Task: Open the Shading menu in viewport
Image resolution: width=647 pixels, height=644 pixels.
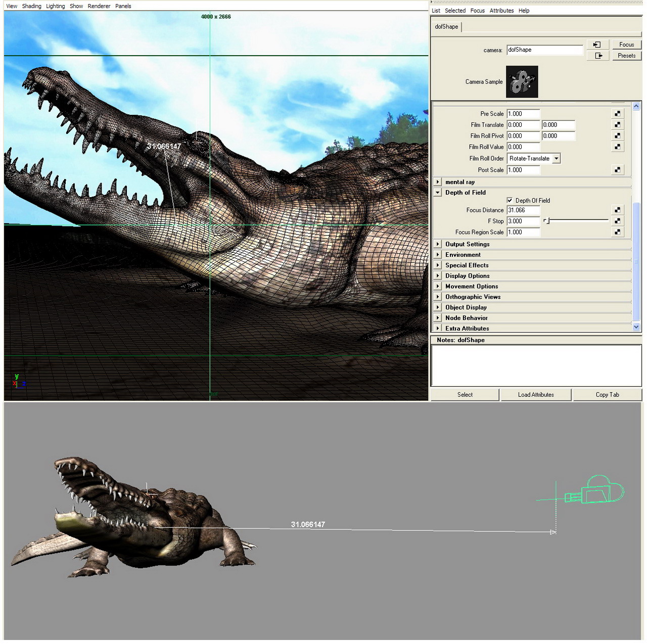Action: tap(31, 6)
